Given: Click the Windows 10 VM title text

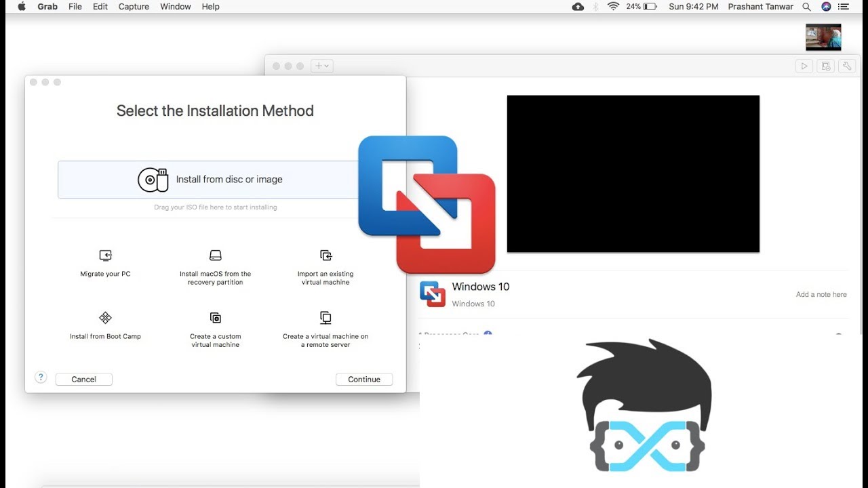Looking at the screenshot, I should tap(481, 287).
